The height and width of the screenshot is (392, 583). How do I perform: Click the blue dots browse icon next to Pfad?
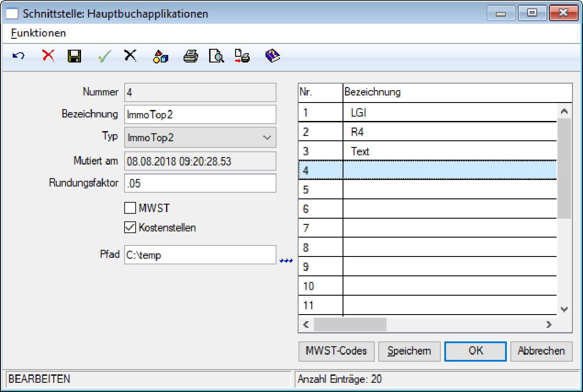pyautogui.click(x=286, y=261)
